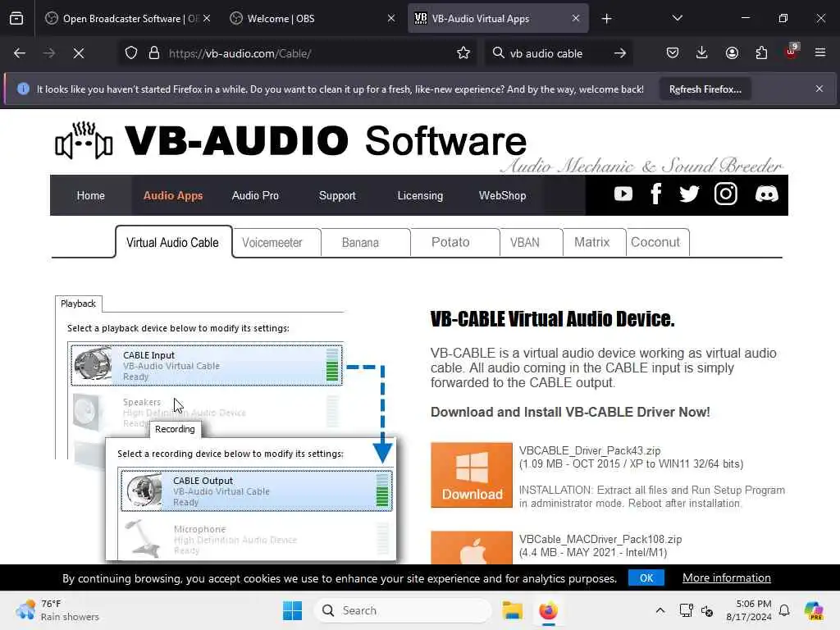Open the Audio Pro menu
Image resolution: width=840 pixels, height=630 pixels.
point(255,195)
